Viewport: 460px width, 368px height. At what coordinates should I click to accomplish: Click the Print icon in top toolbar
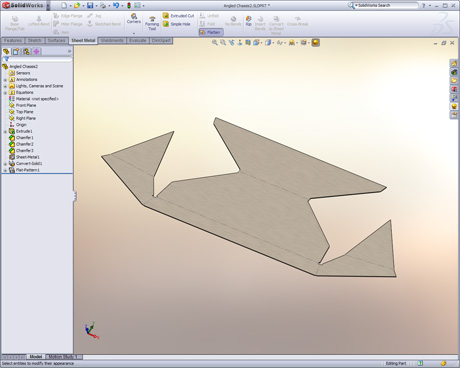(103, 5)
